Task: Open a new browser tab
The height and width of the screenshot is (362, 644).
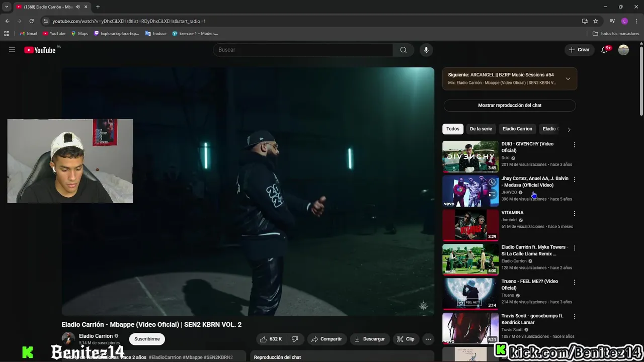Action: (x=98, y=7)
